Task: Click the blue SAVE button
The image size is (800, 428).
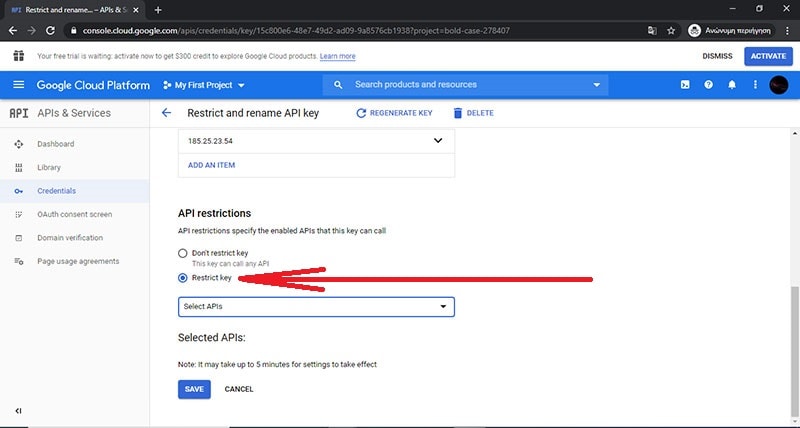Action: click(x=194, y=389)
